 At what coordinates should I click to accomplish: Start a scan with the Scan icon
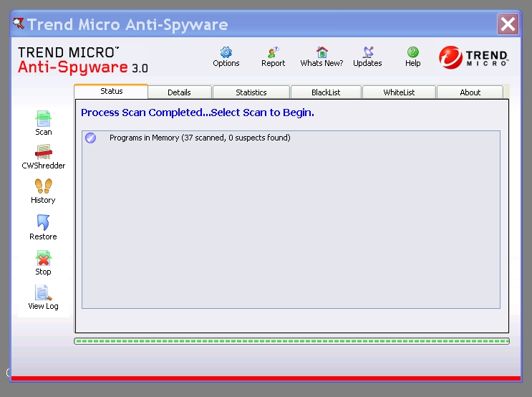[44, 118]
